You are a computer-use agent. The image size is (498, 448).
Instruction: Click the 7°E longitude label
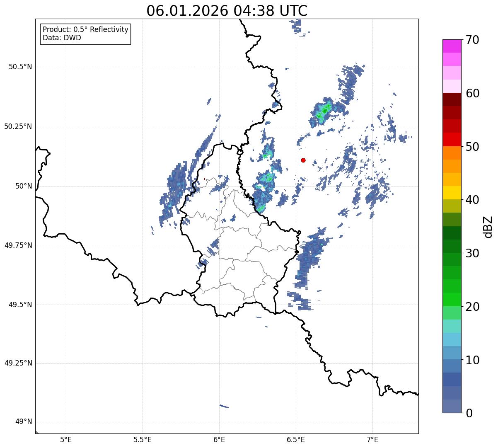pyautogui.click(x=372, y=439)
